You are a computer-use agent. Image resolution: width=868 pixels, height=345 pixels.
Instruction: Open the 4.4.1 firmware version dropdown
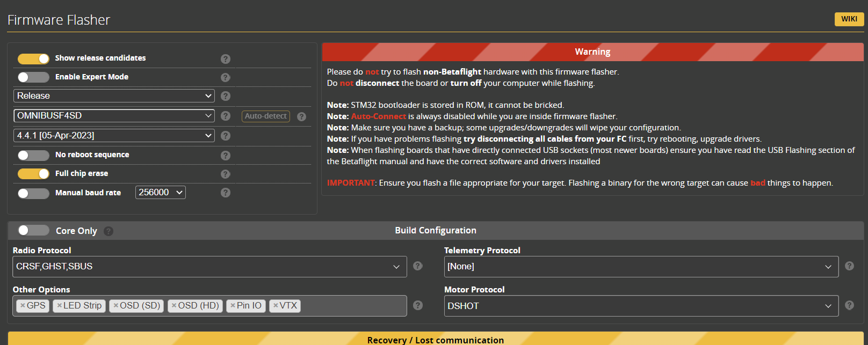(x=114, y=136)
